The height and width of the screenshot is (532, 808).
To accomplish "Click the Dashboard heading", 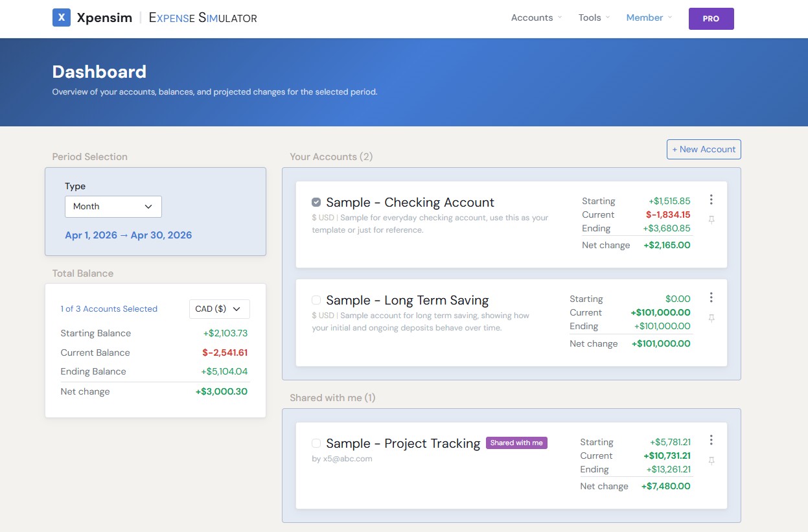I will point(99,71).
